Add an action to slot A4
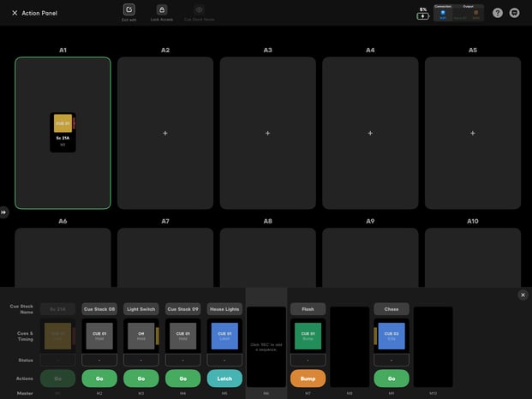 [x=370, y=134]
